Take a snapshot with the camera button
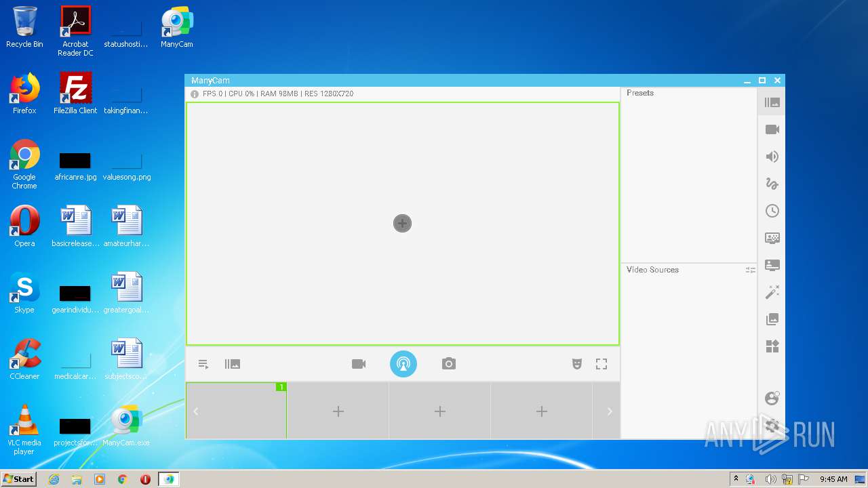Screen dimensions: 868x488 pos(448,364)
